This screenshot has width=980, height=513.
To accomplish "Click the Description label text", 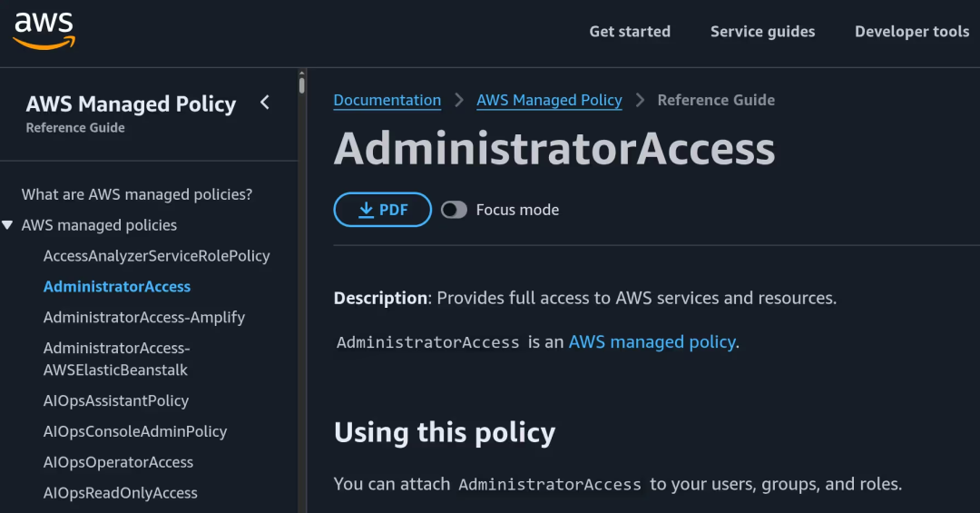I will [x=380, y=298].
